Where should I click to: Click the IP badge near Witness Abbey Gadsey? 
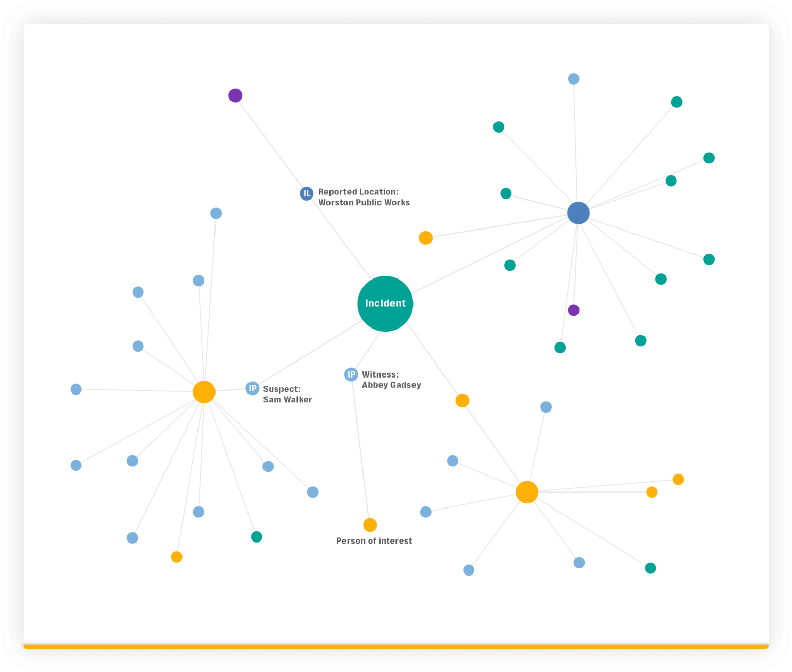(x=351, y=374)
